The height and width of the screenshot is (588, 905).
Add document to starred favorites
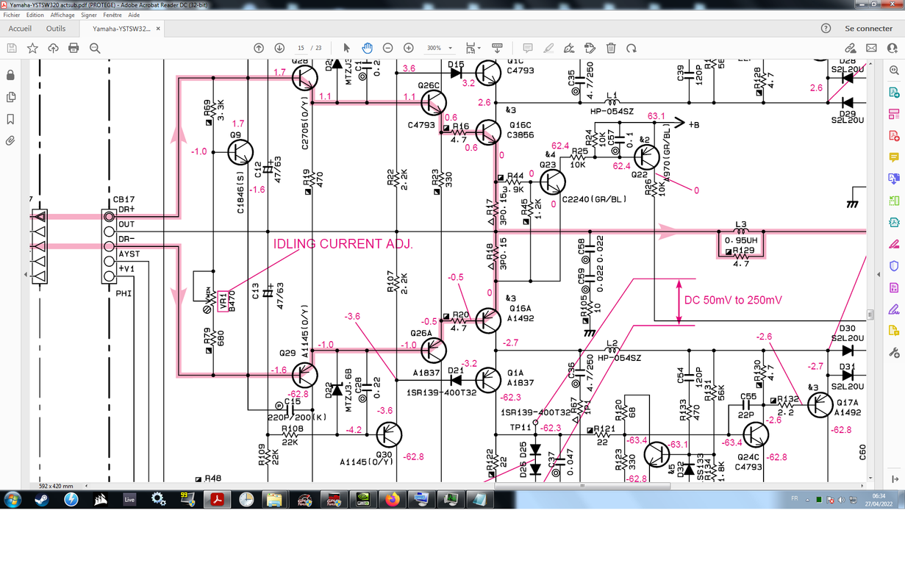coord(32,48)
